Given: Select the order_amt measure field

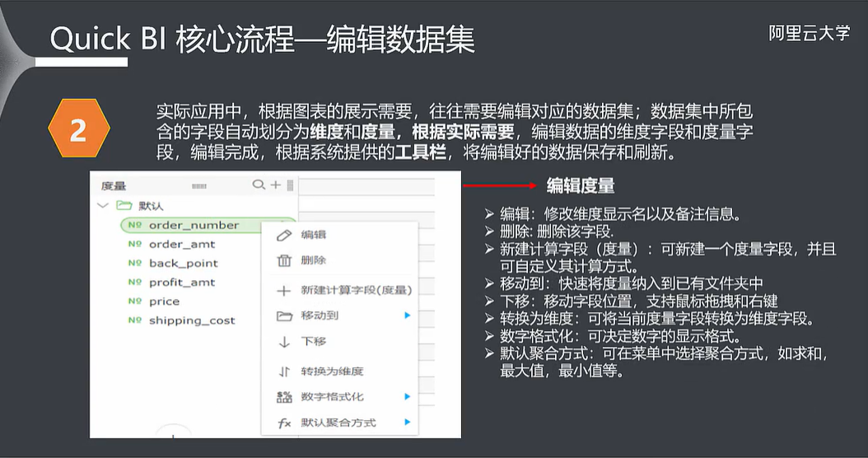Looking at the screenshot, I should coord(182,244).
